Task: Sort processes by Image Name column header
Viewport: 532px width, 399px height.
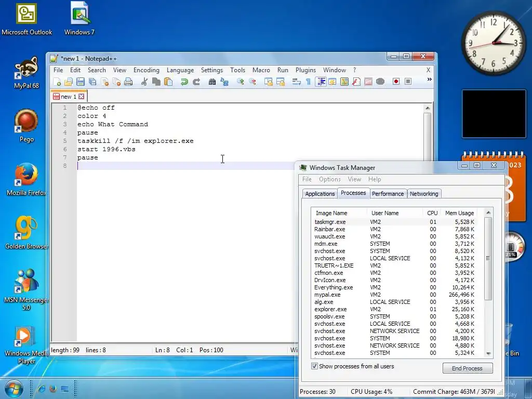Action: click(x=339, y=213)
